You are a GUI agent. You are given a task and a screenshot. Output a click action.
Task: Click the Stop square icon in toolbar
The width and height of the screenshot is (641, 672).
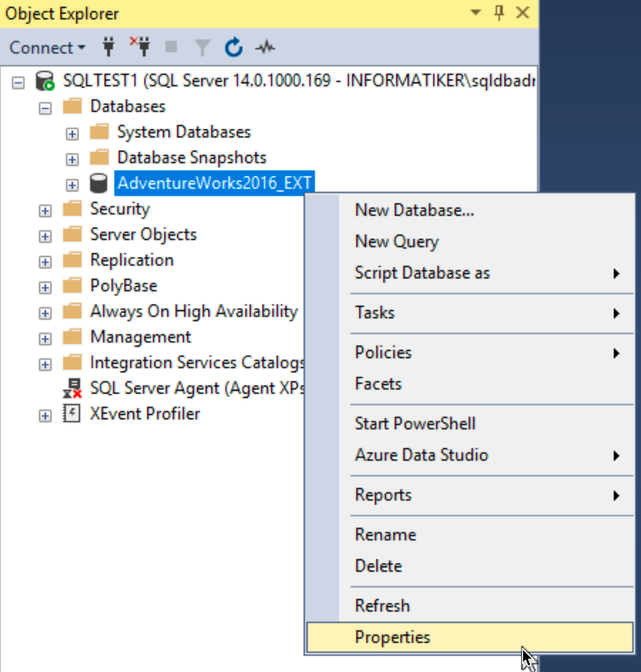(171, 48)
